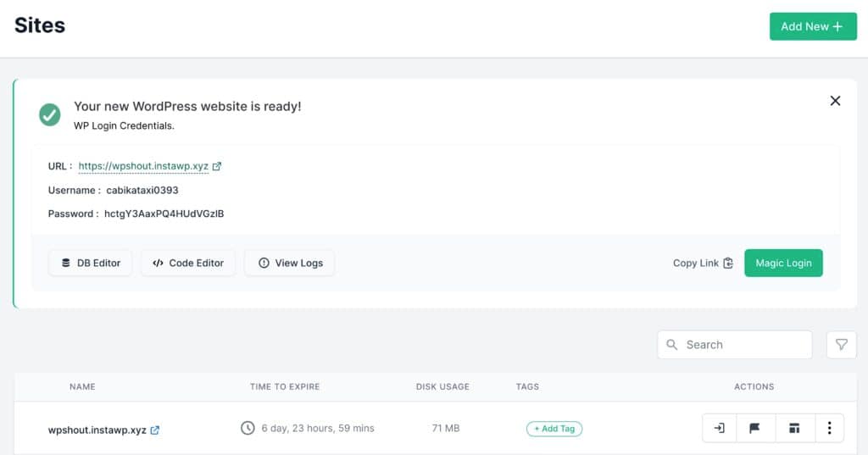Select wpshout.instawp.xyz in the sites table
Image resolution: width=868 pixels, height=455 pixels.
(x=97, y=430)
